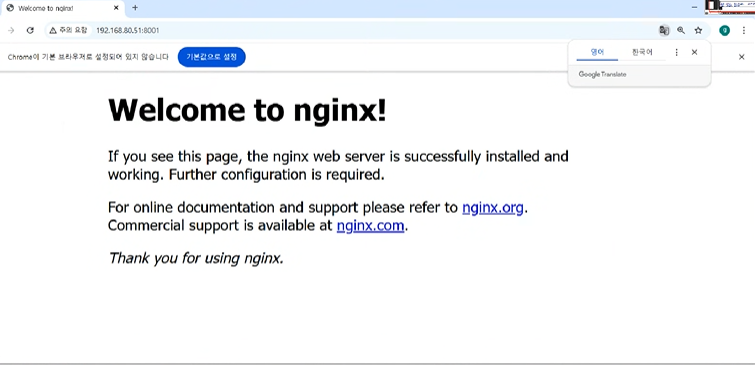
Task: Click the default browser notice text
Action: 88,57
